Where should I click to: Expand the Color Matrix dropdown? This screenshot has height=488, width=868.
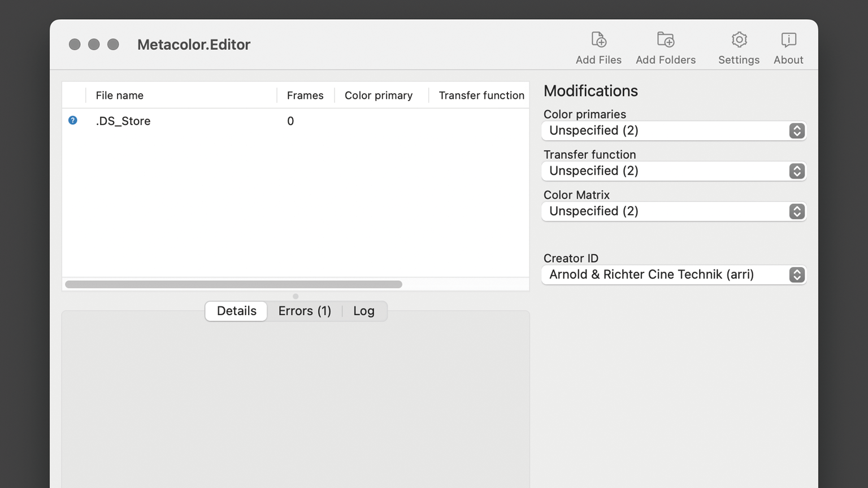point(673,211)
